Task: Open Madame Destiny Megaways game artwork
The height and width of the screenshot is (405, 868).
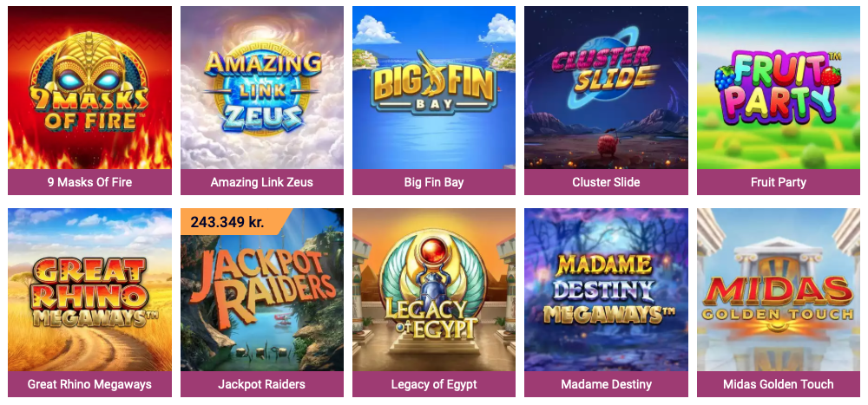Action: [x=606, y=290]
